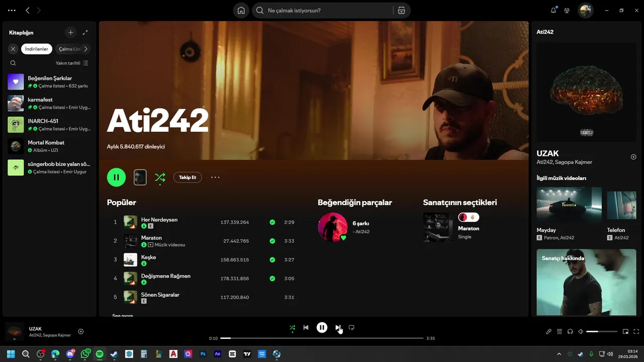The height and width of the screenshot is (362, 644).
Task: Open Discord from the Windows taskbar
Action: [70, 354]
